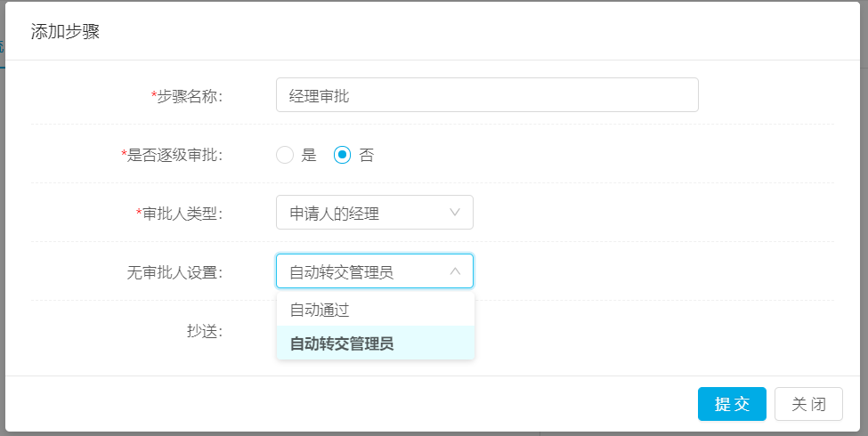Viewport: 868px width, 436px height.
Task: Select the 是 radio circle
Action: pyautogui.click(x=285, y=155)
